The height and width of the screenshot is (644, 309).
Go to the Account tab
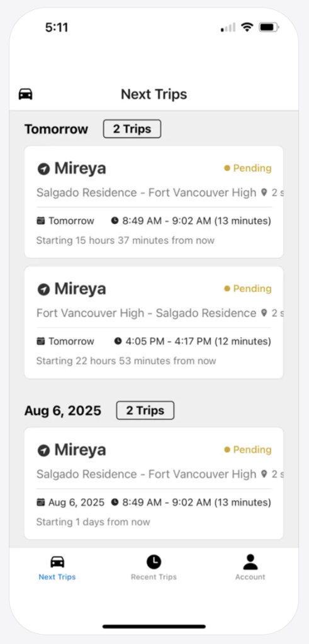coord(250,568)
